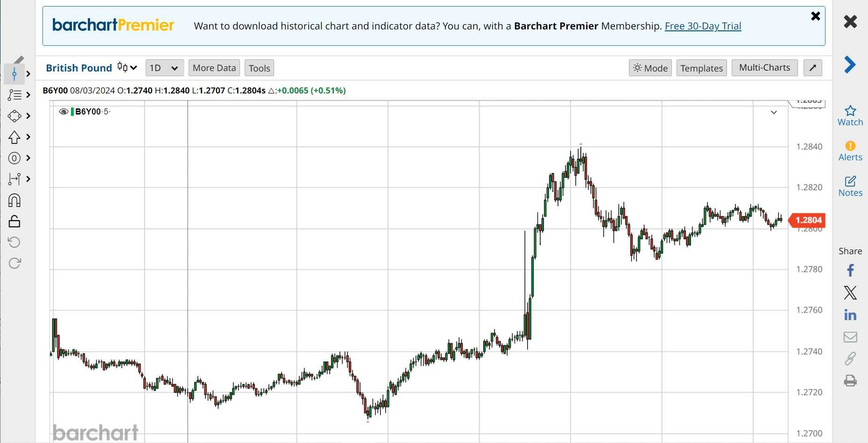868x443 pixels.
Task: Open the Tools menu
Action: point(259,68)
